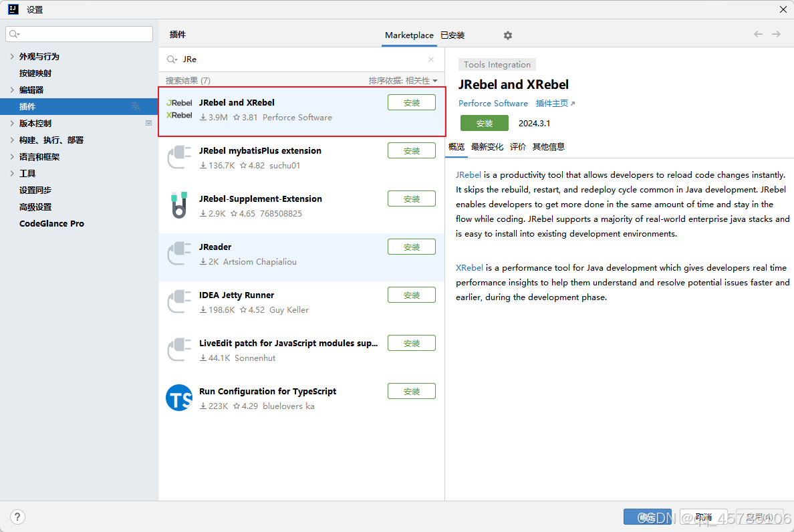This screenshot has height=532, width=794.
Task: Click the forward navigation arrow
Action: (776, 34)
